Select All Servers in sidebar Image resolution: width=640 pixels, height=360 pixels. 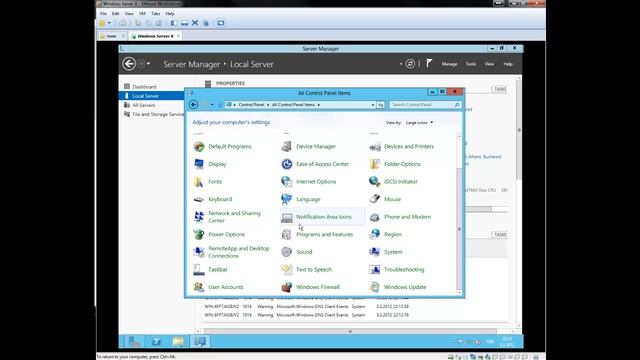tap(144, 105)
